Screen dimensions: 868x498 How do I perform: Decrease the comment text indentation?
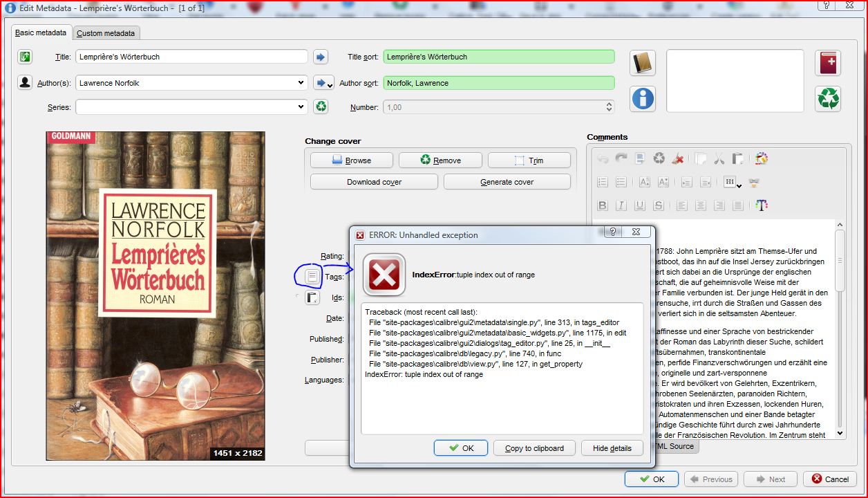(x=706, y=183)
